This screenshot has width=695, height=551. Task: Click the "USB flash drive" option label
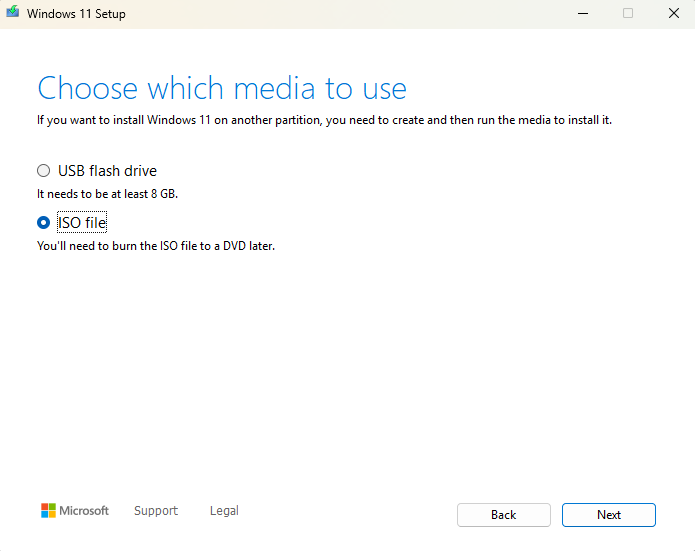pos(107,171)
